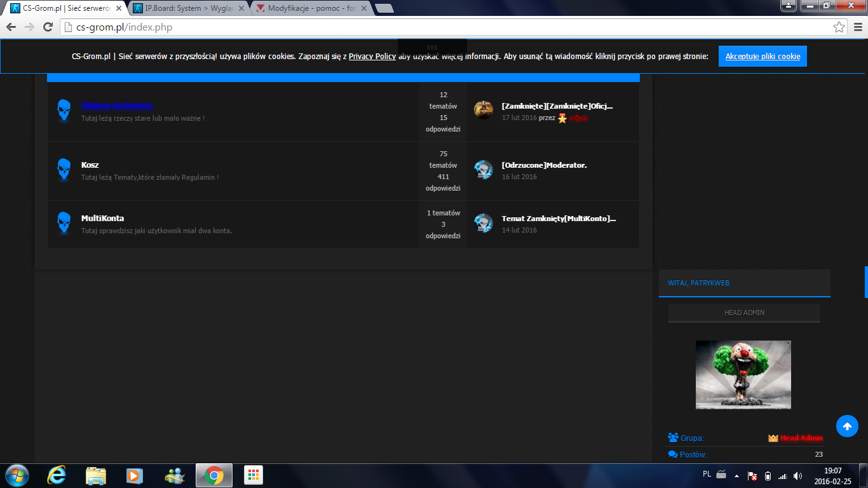This screenshot has width=868, height=488.
Task: Open the volume icon in the system tray
Action: tap(797, 475)
